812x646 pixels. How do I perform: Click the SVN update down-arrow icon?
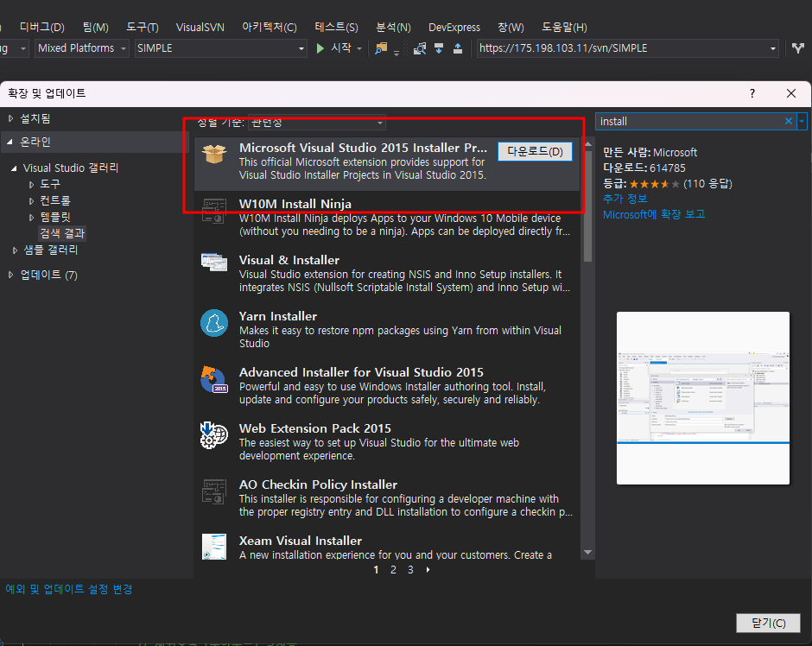(x=439, y=48)
